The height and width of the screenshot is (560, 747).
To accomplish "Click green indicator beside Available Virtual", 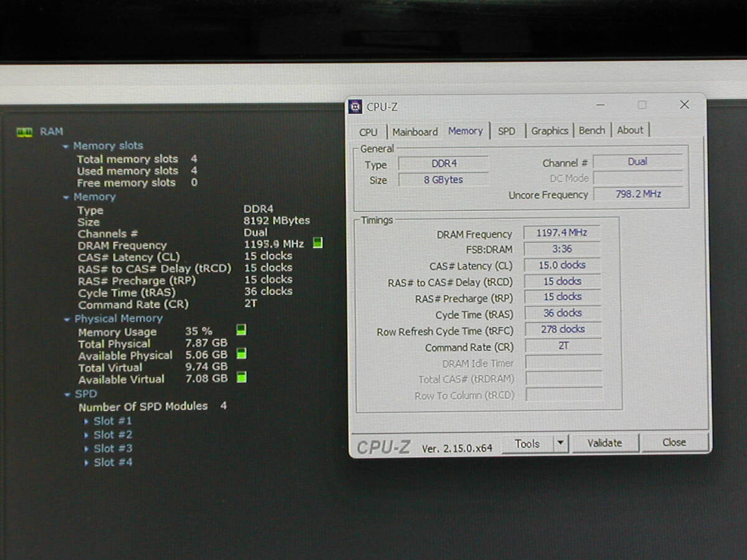I will pyautogui.click(x=241, y=377).
